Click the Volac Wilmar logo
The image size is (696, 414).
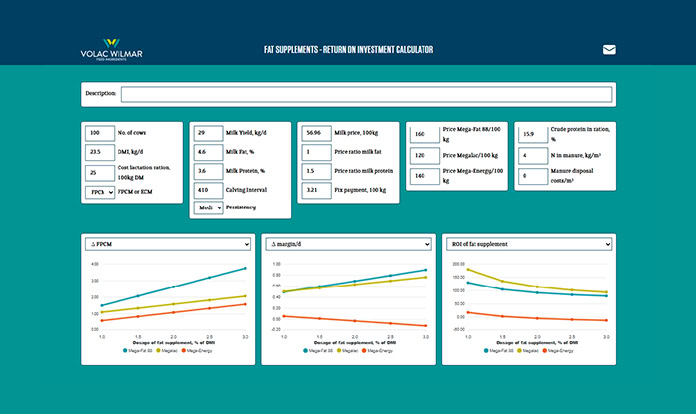click(112, 49)
